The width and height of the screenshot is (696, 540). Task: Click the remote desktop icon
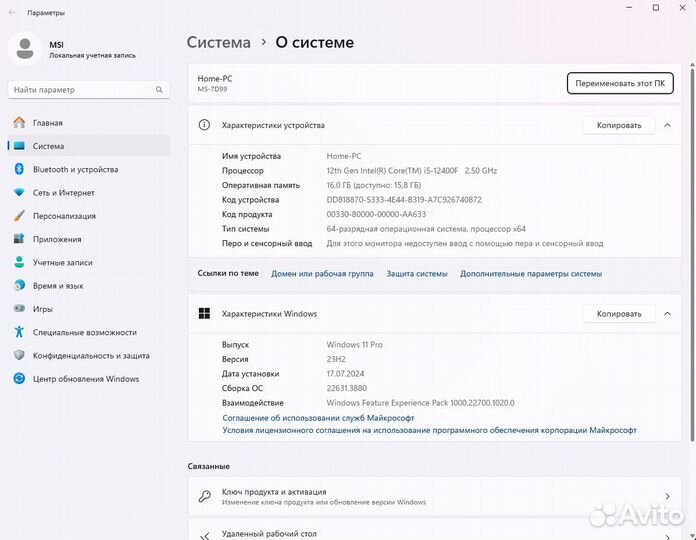pyautogui.click(x=204, y=536)
